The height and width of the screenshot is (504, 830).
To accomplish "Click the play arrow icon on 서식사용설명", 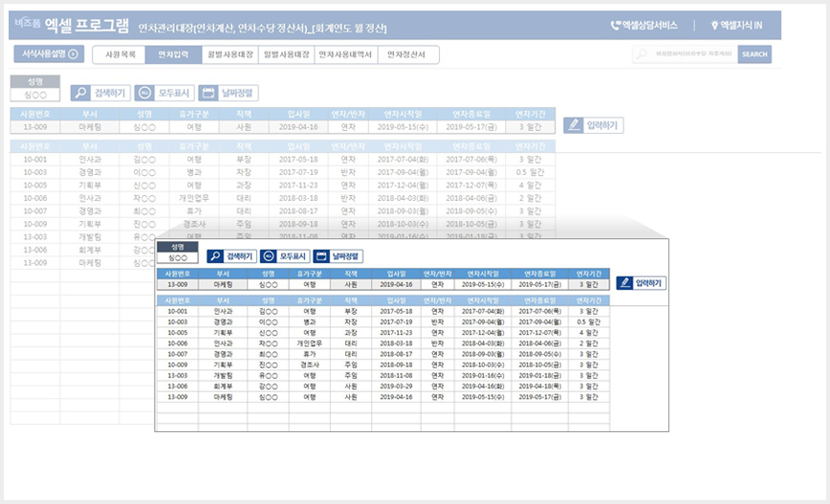I will coord(73,55).
